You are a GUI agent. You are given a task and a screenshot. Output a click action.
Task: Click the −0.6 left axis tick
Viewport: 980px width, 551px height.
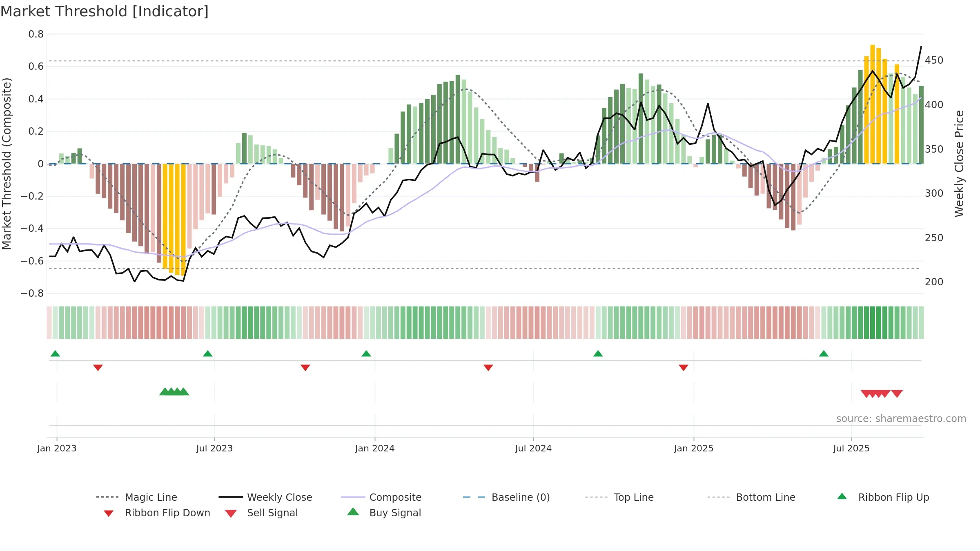32,261
